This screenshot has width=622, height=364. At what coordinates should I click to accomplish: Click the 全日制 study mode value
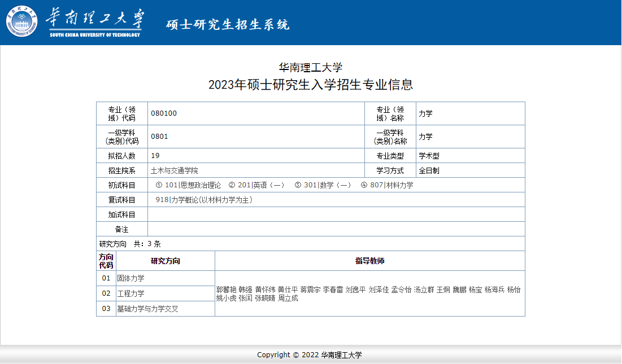429,170
